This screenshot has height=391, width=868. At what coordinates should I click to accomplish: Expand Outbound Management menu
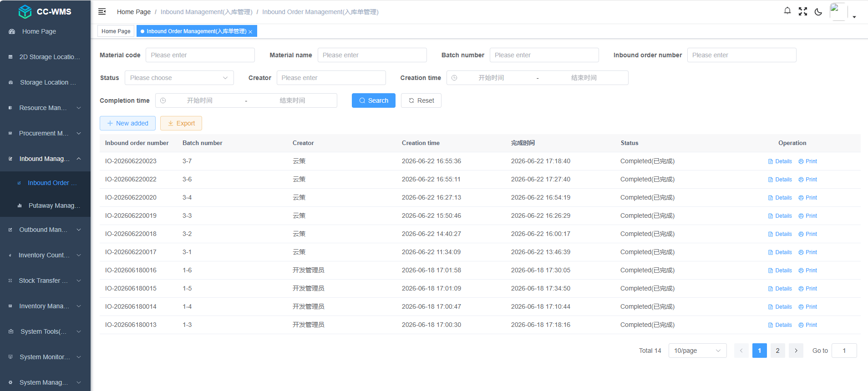[45, 230]
